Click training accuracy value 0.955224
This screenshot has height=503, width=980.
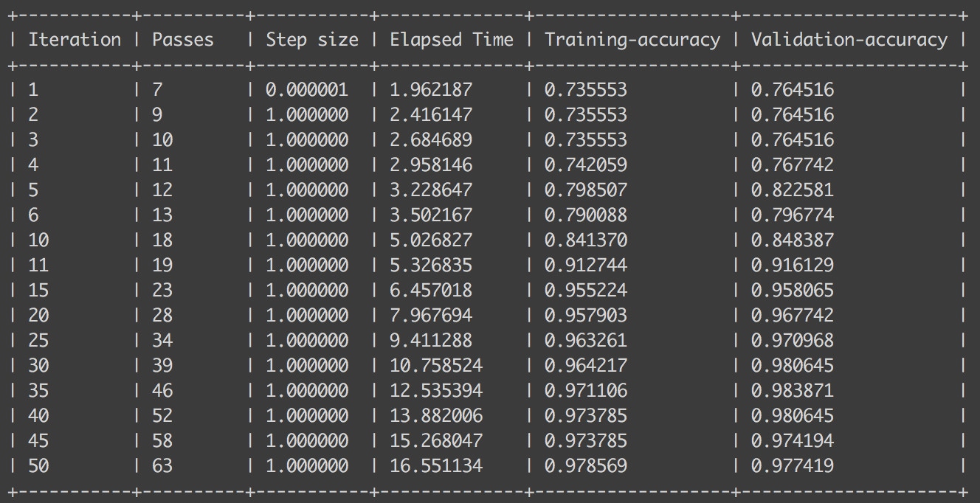pyautogui.click(x=585, y=291)
